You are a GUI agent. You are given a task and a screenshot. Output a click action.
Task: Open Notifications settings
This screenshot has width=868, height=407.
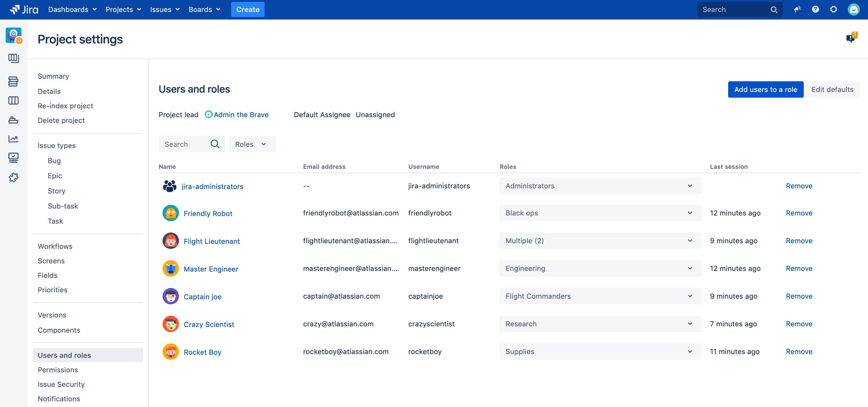(x=59, y=398)
